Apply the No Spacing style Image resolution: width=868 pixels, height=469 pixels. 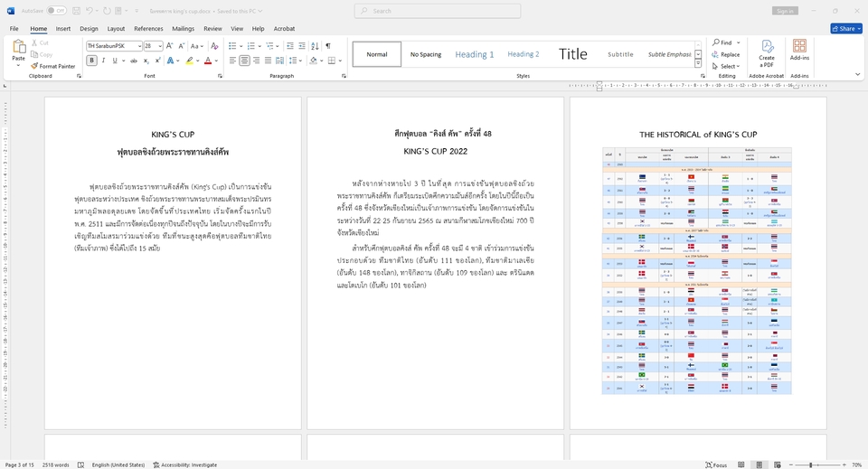(426, 54)
